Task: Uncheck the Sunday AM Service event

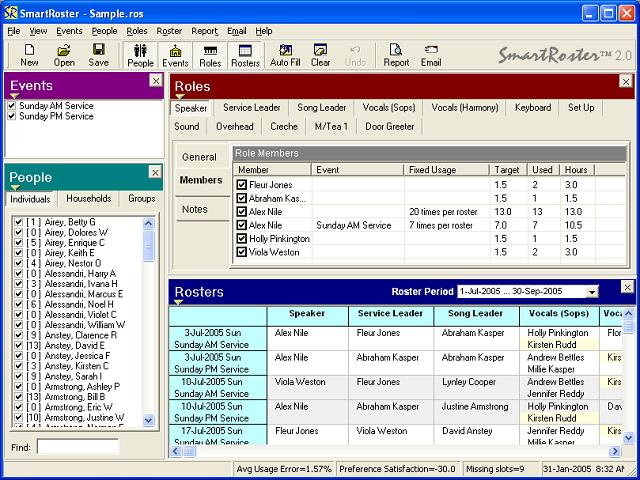Action: (x=12, y=105)
